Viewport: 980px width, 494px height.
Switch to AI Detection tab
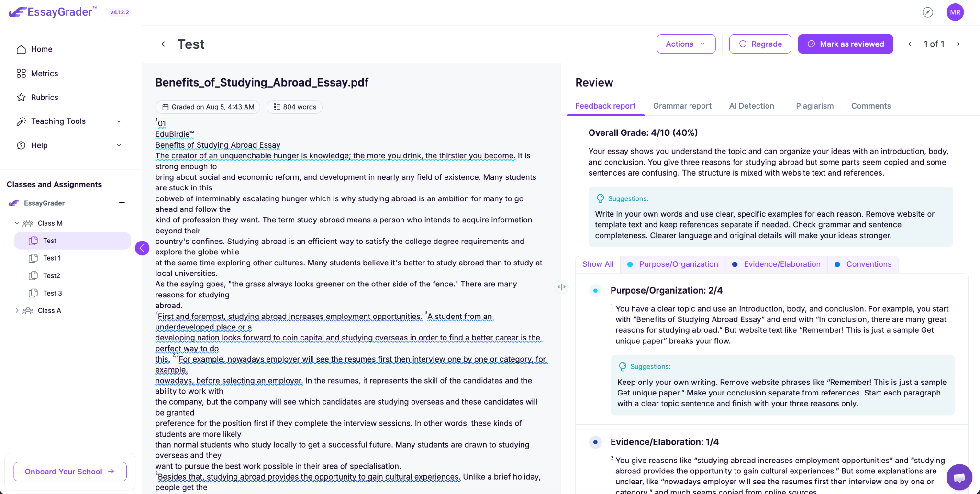[751, 106]
